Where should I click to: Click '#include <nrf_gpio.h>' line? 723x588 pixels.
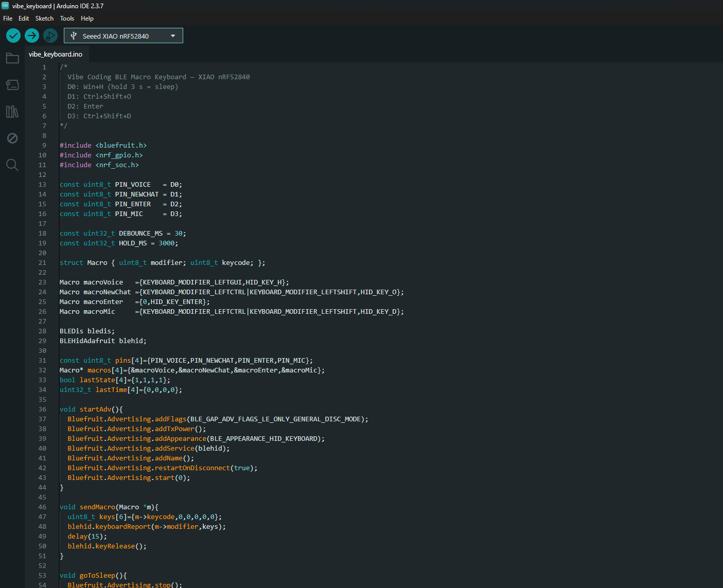point(101,155)
